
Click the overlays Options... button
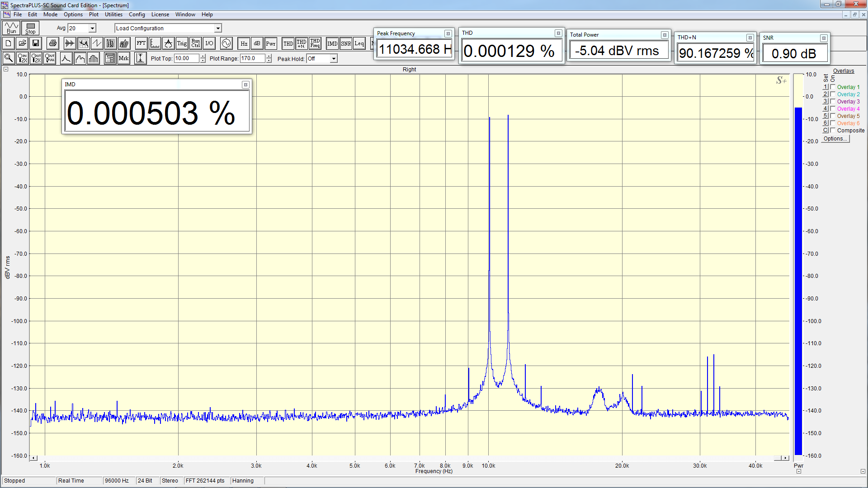coord(835,139)
